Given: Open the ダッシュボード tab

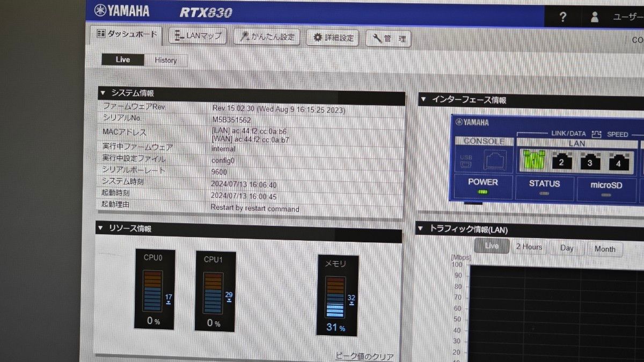Looking at the screenshot, I should point(127,34).
